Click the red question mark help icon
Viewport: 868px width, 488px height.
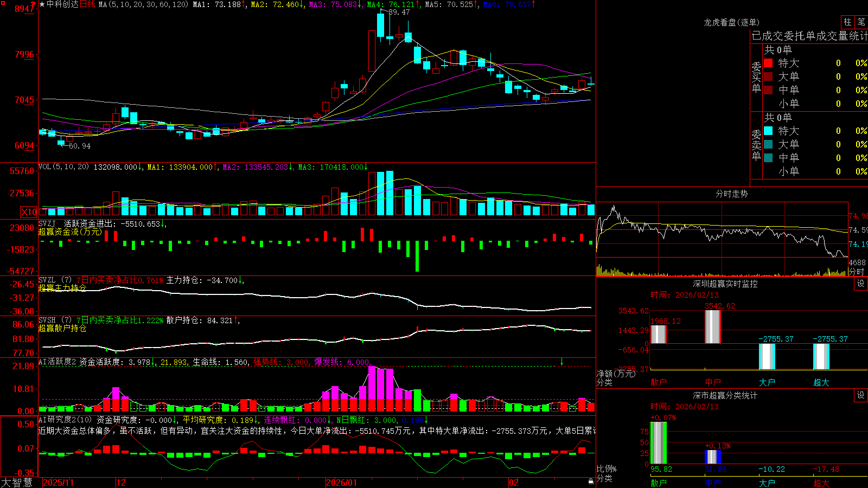click(x=34, y=4)
